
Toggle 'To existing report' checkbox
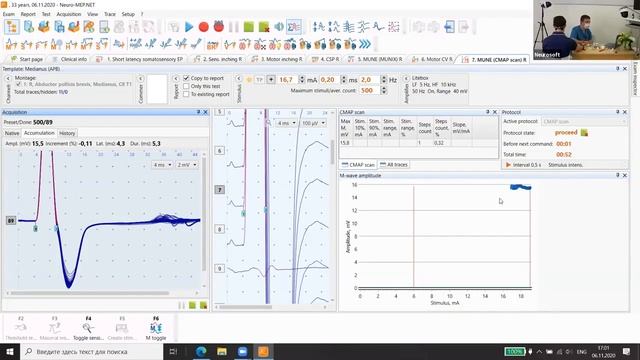[187, 94]
